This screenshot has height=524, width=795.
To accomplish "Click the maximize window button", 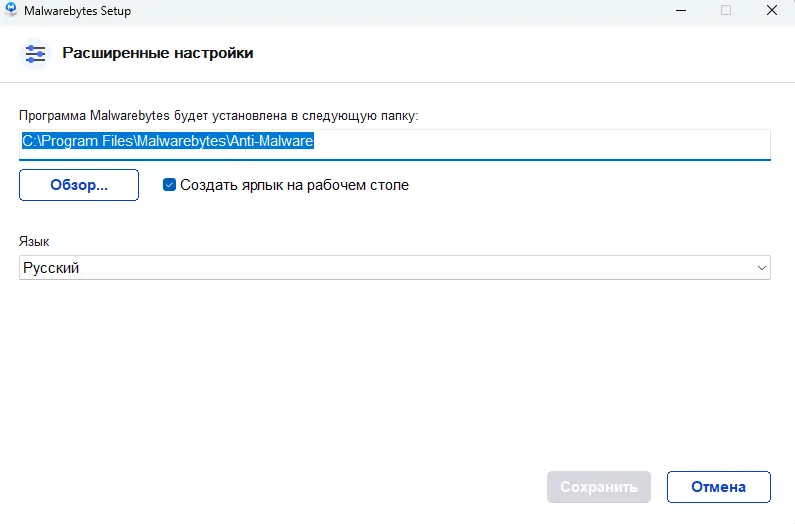I will [726, 11].
